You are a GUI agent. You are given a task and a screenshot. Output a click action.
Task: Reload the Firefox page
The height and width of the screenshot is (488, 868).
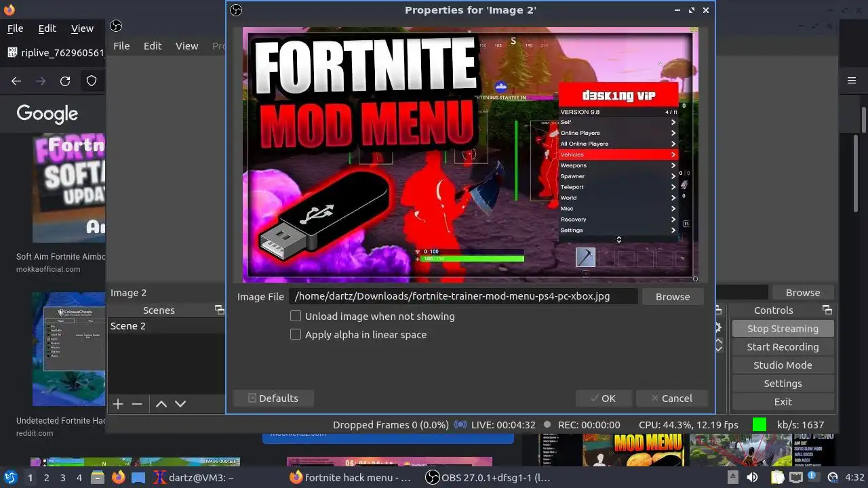point(65,81)
